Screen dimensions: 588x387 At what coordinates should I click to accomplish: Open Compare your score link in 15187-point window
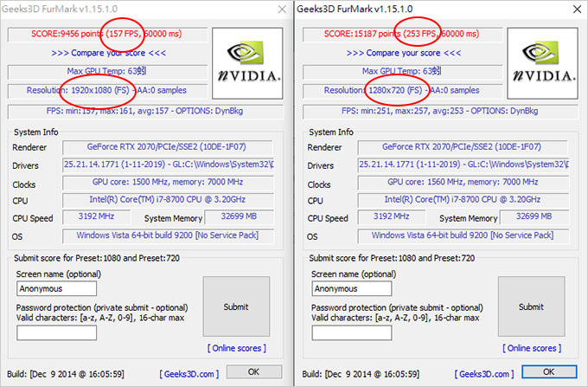[404, 53]
